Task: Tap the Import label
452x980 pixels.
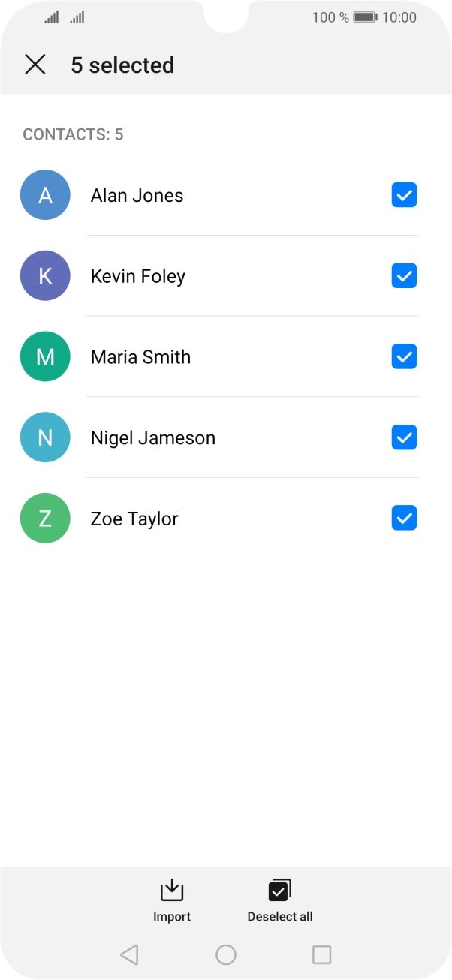Action: (x=172, y=917)
